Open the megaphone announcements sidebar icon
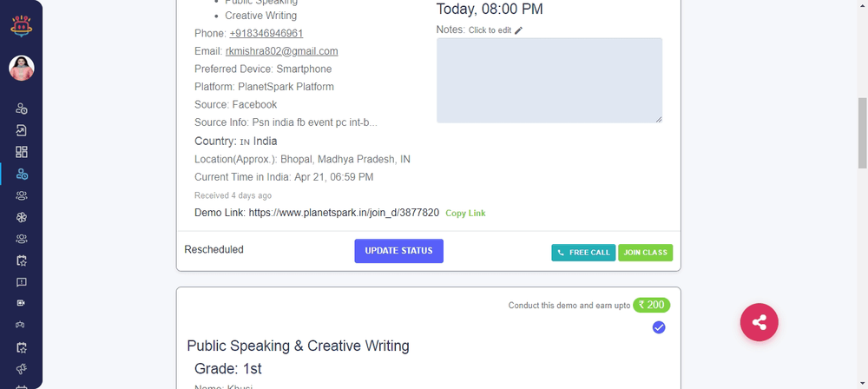This screenshot has width=868, height=389. point(22,368)
